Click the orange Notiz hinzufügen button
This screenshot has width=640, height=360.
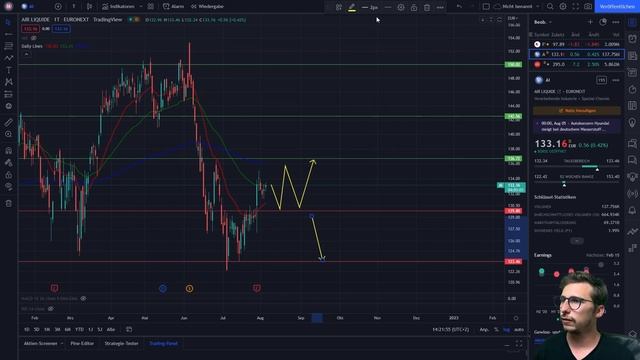point(577,111)
